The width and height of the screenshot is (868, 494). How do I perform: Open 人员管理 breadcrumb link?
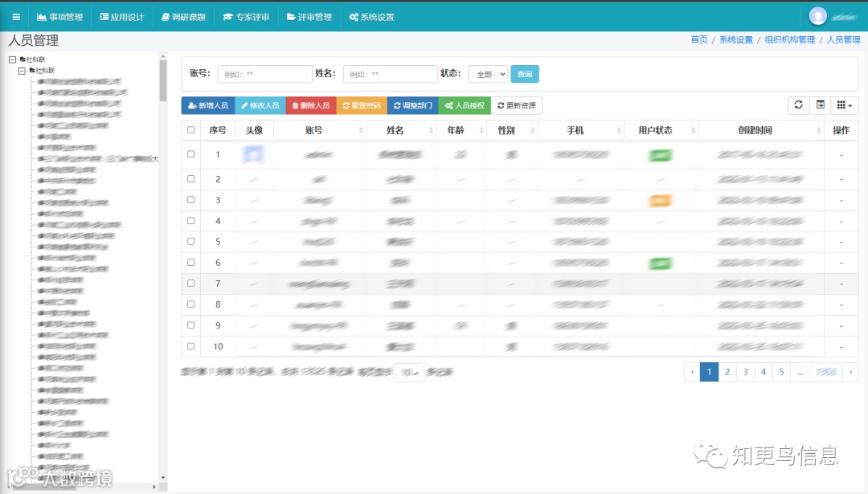(844, 39)
